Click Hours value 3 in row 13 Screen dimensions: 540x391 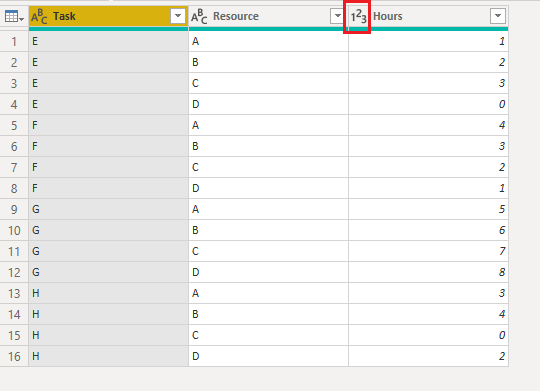[x=428, y=293]
